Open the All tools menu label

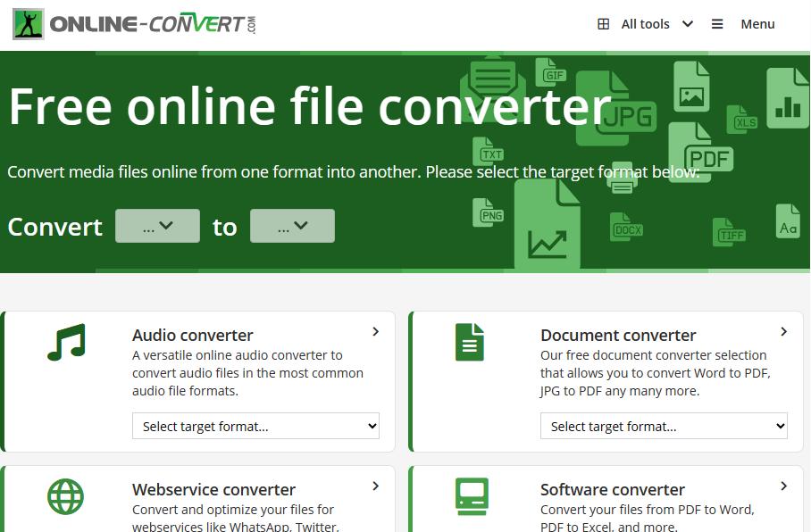click(645, 24)
